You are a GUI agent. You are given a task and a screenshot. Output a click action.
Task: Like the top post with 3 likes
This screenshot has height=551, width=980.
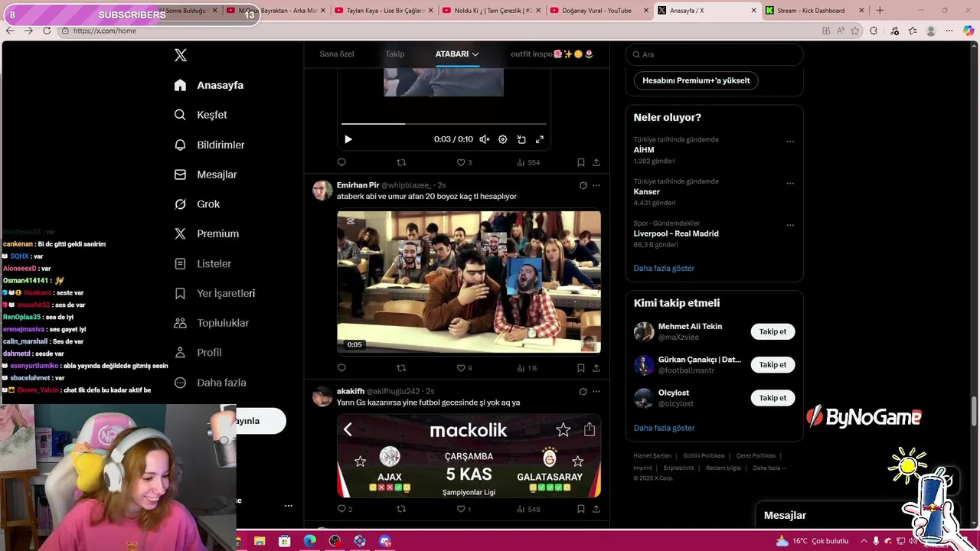coord(464,162)
